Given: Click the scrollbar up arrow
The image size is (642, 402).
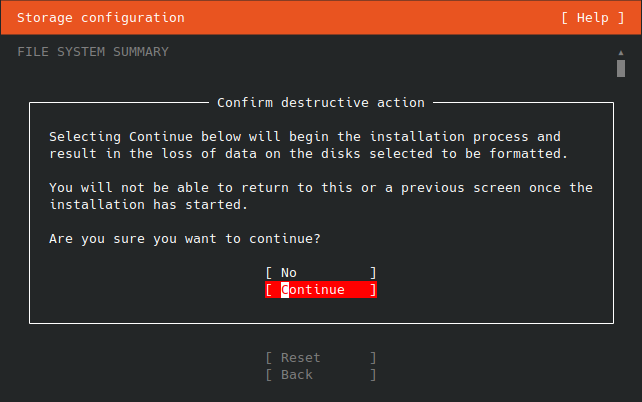Looking at the screenshot, I should pos(621,53).
